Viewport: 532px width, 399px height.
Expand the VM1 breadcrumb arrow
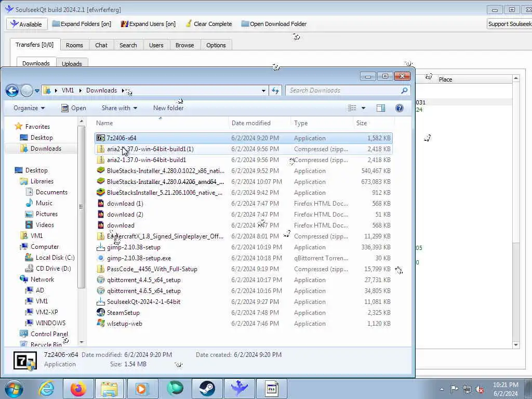coord(81,90)
